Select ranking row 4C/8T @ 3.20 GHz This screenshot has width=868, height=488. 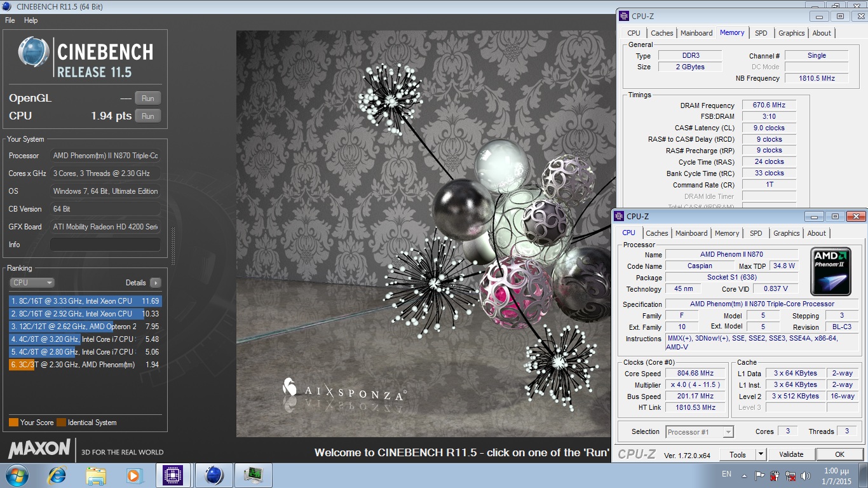(x=85, y=339)
